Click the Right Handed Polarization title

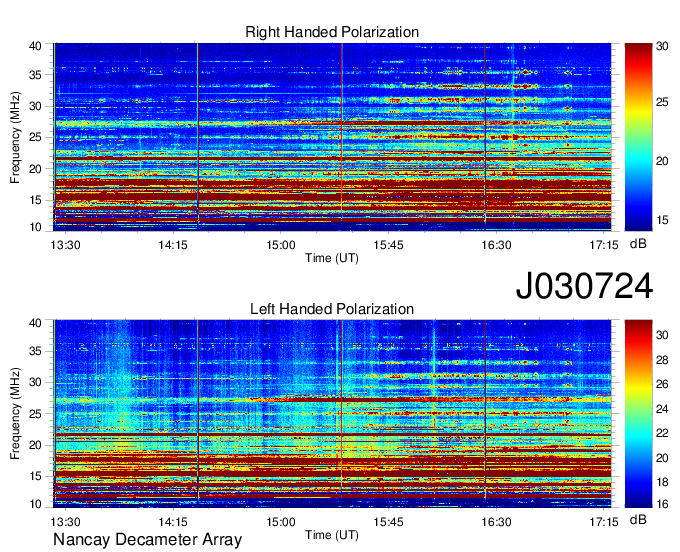click(x=332, y=32)
